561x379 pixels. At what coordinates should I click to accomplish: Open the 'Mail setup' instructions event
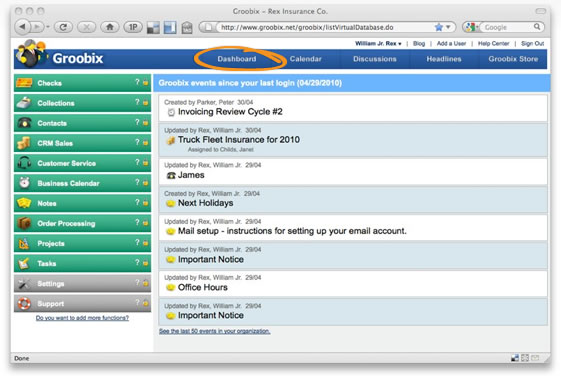point(292,231)
